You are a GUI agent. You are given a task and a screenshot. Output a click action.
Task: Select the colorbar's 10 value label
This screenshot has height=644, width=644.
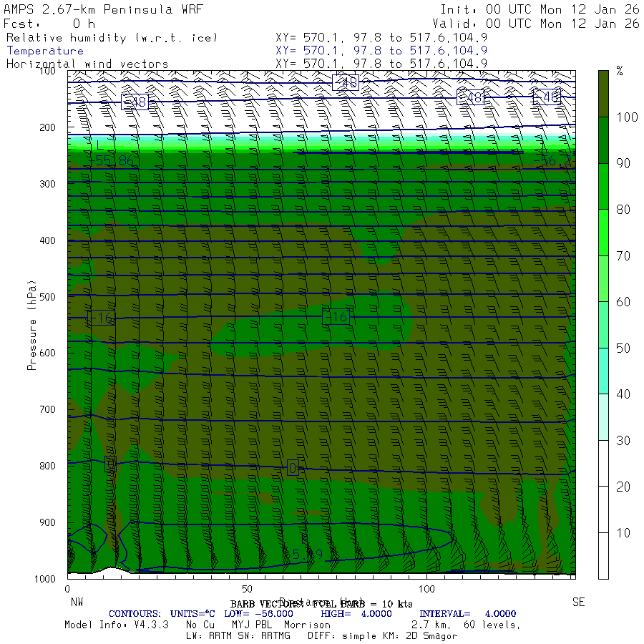click(x=623, y=533)
